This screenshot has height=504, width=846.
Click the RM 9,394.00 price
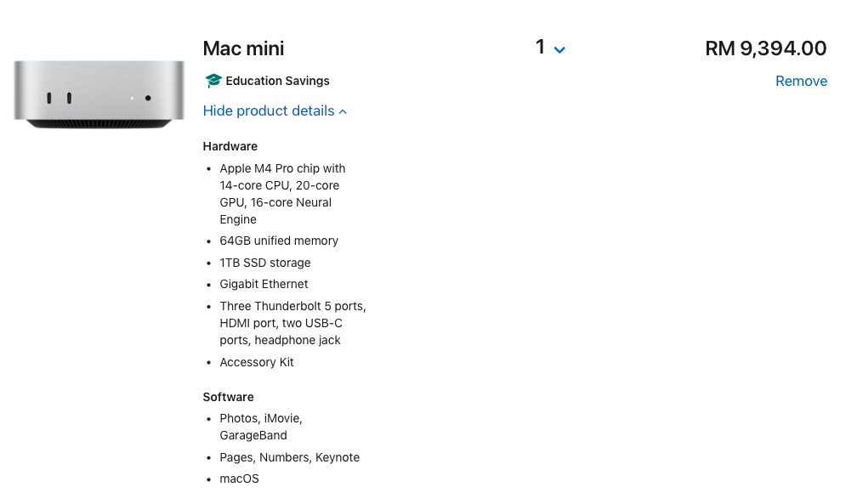[x=765, y=48]
